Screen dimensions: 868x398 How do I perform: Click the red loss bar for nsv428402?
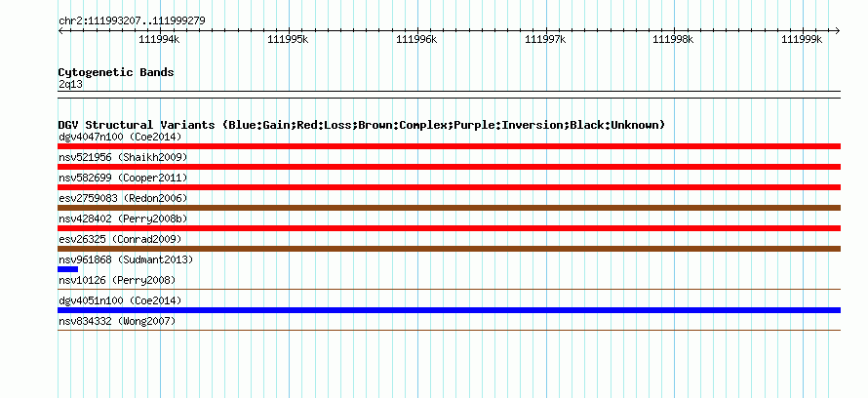[449, 228]
